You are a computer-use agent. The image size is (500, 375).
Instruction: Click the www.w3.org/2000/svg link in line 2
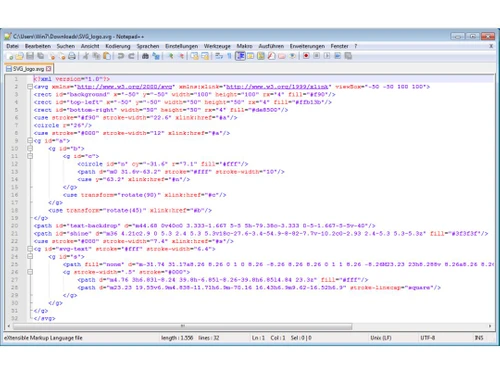click(125, 87)
